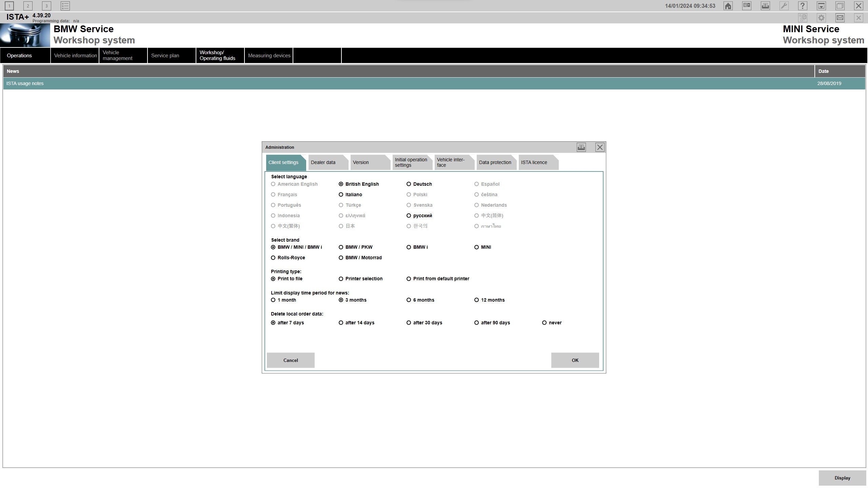868x488 pixels.
Task: Open the key reader icon beside Home
Action: pyautogui.click(x=747, y=6)
